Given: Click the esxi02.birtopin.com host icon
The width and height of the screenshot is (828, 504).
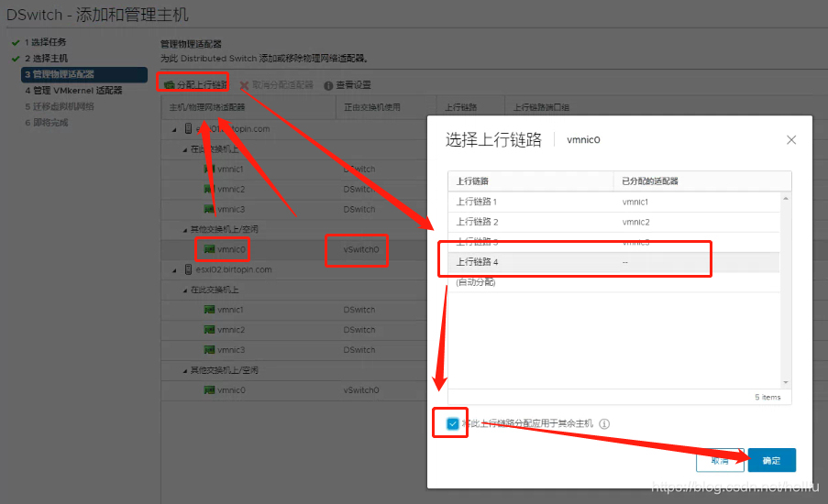Looking at the screenshot, I should point(188,269).
